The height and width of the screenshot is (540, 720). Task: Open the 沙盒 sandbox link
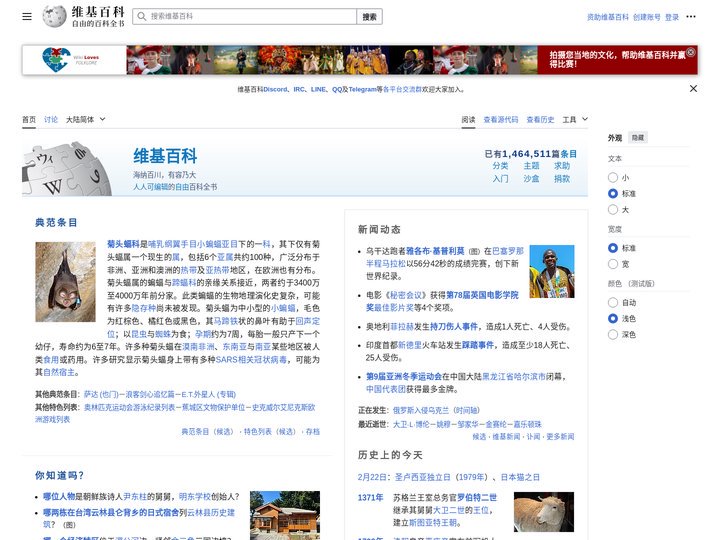tap(531, 179)
